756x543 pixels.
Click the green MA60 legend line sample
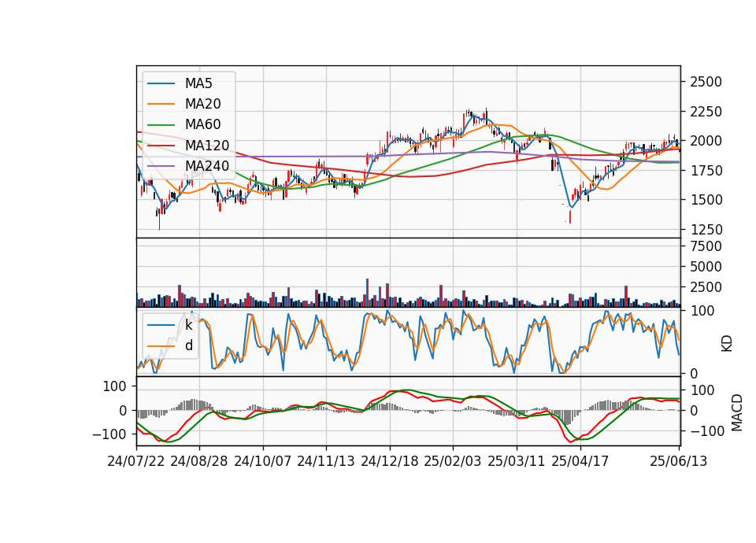tap(161, 125)
